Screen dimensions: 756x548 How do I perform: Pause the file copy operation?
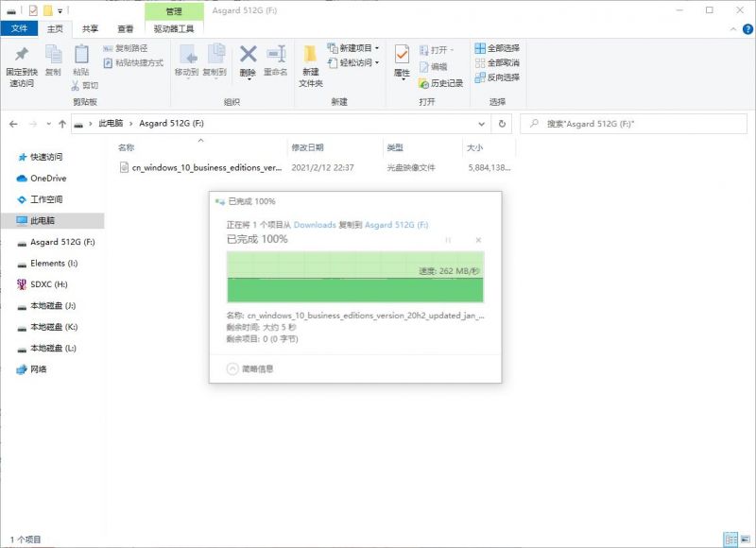[448, 240]
